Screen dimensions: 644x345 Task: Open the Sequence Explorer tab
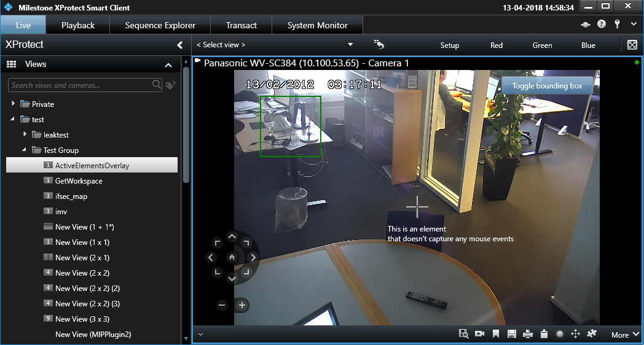160,25
